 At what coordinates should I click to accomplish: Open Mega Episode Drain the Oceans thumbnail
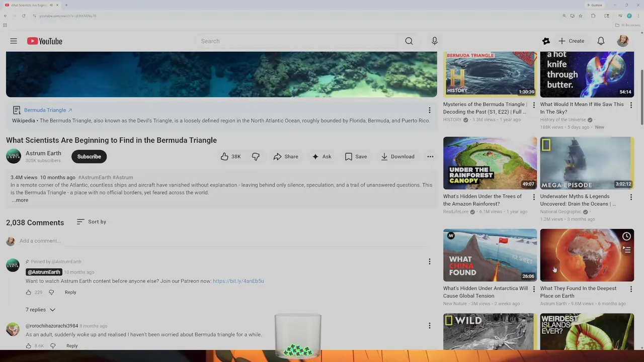coord(587,163)
